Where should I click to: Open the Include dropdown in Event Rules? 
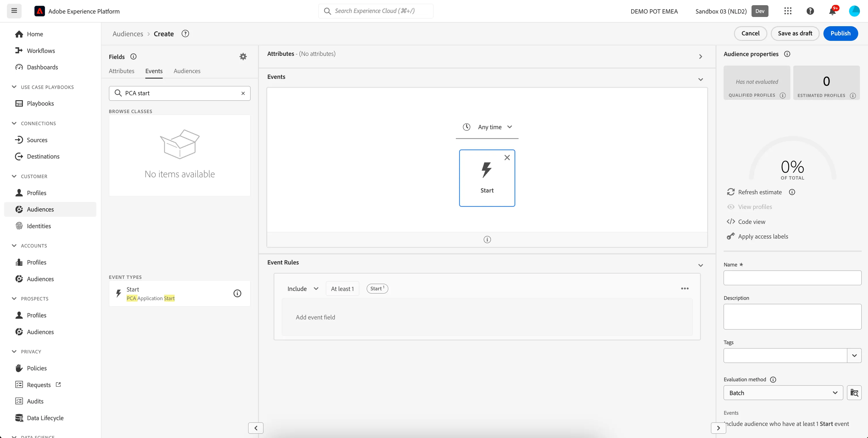pos(303,289)
